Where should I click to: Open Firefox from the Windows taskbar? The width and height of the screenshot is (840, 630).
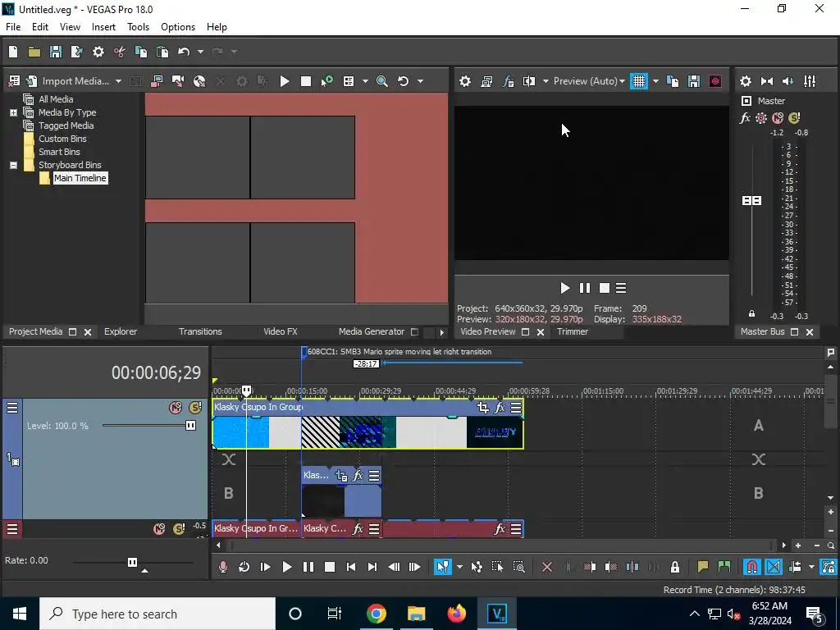pos(456,614)
